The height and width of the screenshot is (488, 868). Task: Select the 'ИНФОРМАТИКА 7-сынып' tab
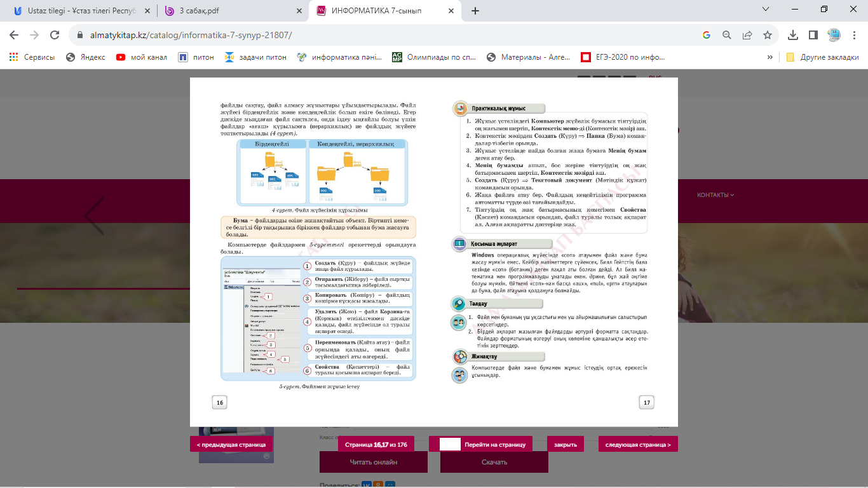[x=386, y=11]
